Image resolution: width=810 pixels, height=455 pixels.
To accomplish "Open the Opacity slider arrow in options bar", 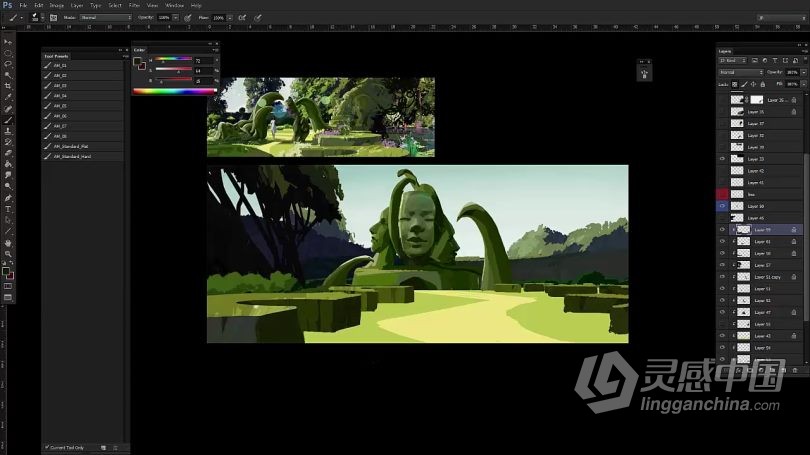I will click(176, 18).
